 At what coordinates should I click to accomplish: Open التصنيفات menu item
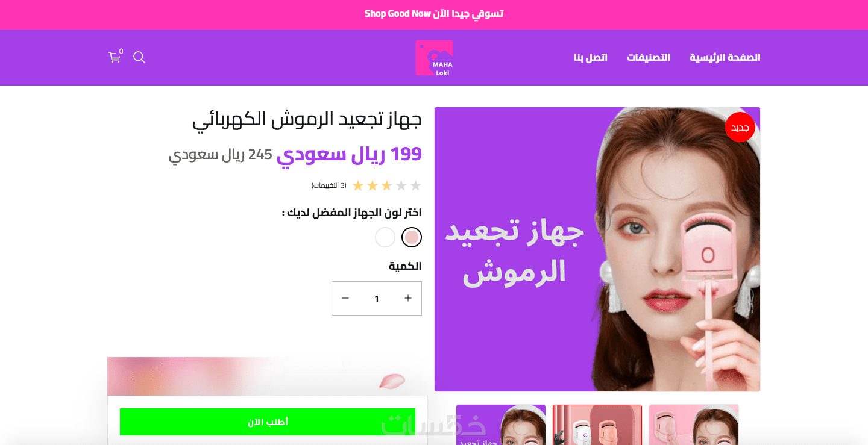click(x=649, y=57)
